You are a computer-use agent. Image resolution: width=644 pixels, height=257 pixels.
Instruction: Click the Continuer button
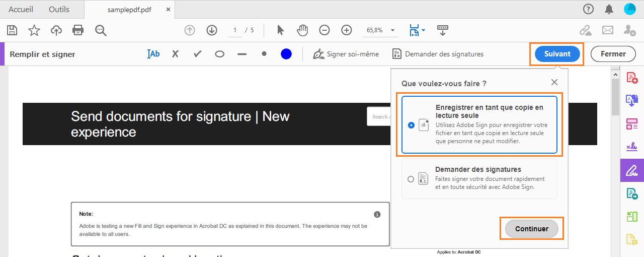click(532, 229)
